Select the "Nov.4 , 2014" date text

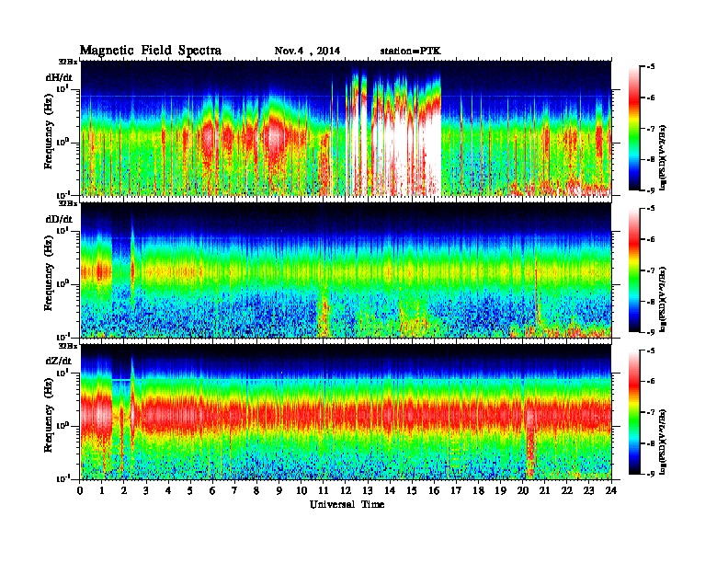click(307, 51)
